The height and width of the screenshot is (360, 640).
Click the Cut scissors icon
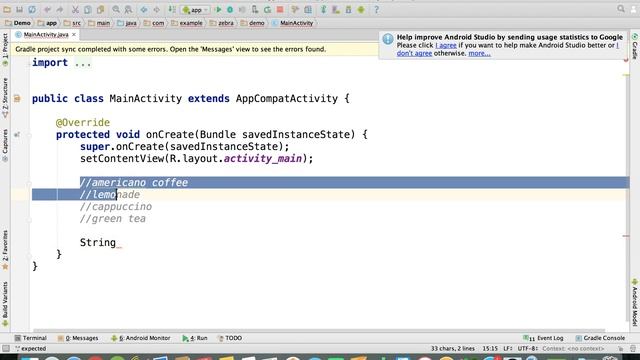75,9
